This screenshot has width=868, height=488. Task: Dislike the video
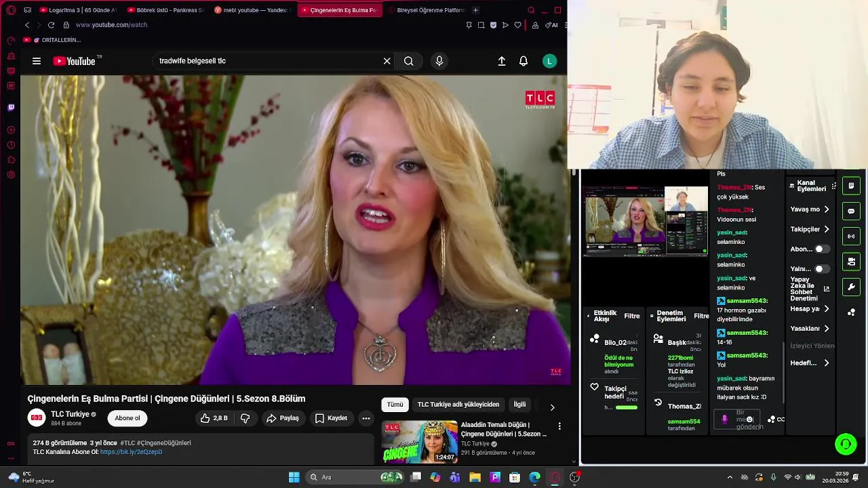click(245, 418)
